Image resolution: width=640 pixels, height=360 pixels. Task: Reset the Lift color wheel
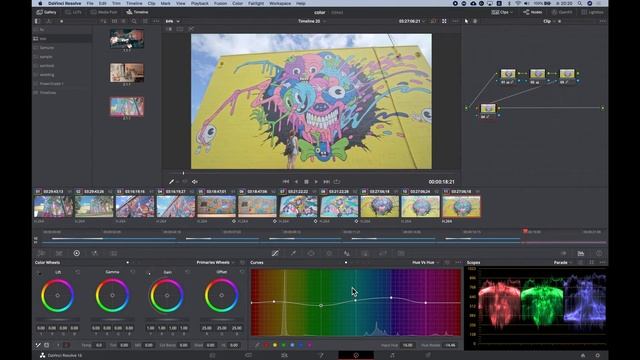click(78, 271)
